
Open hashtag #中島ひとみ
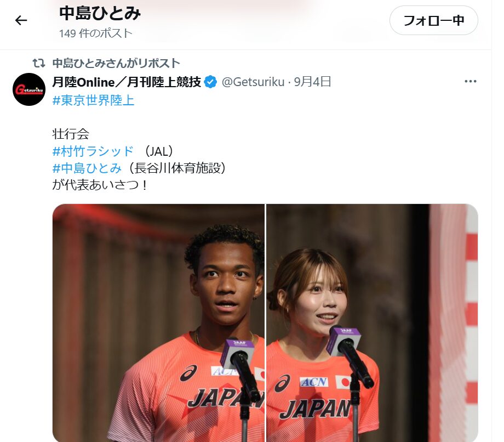click(x=87, y=168)
